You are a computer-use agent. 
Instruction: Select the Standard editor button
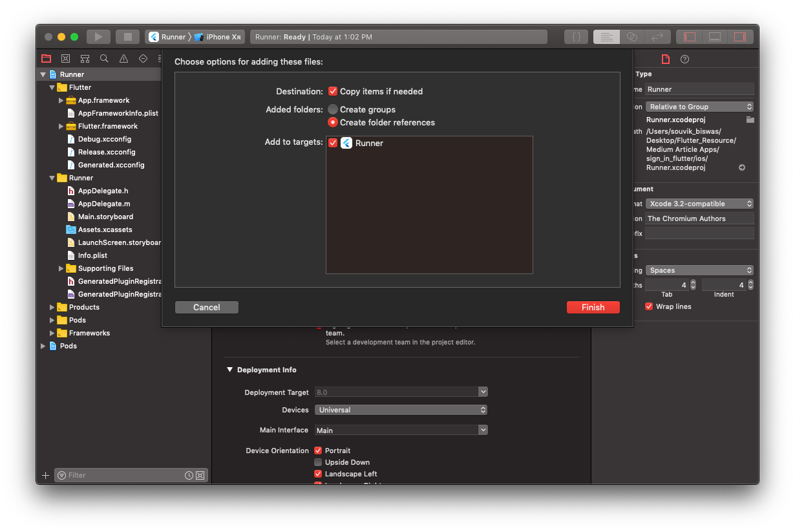coord(606,37)
